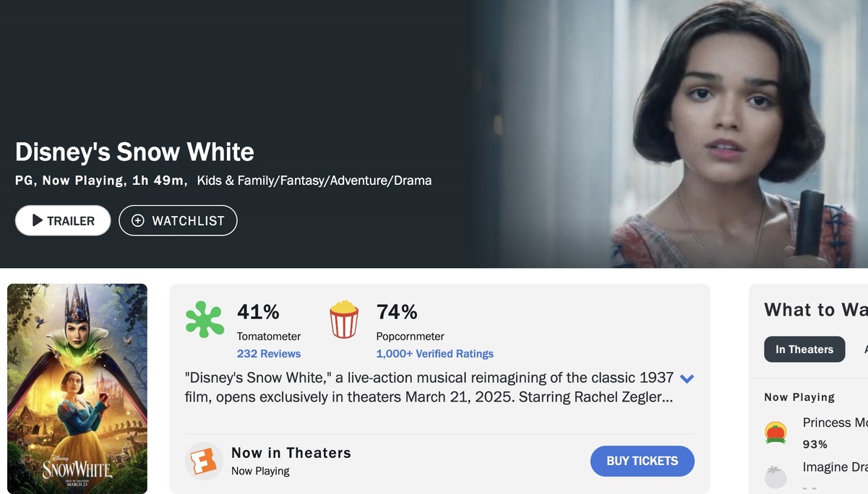Image resolution: width=868 pixels, height=494 pixels.
Task: Click the fresh tomato icon beside the 93% rating
Action: (x=776, y=431)
